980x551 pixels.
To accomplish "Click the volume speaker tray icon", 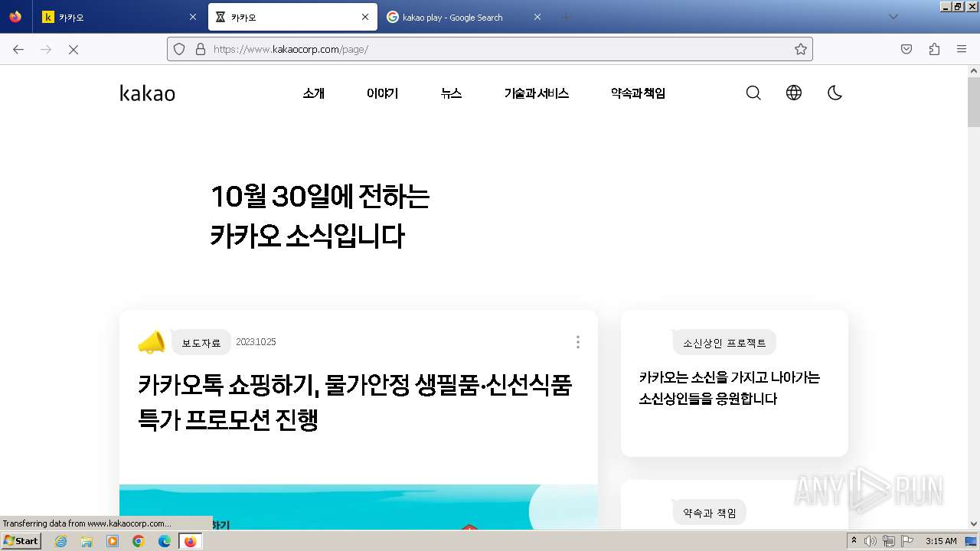I will coord(871,541).
